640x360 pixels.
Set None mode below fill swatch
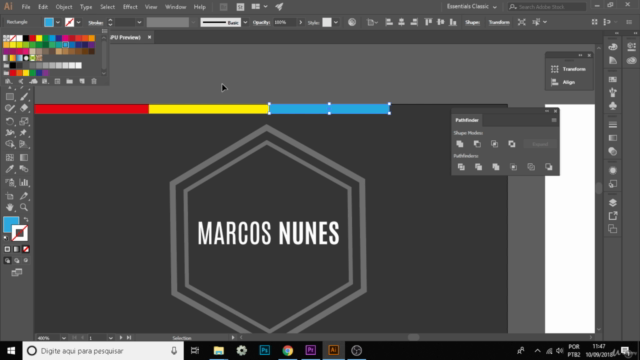click(x=26, y=249)
